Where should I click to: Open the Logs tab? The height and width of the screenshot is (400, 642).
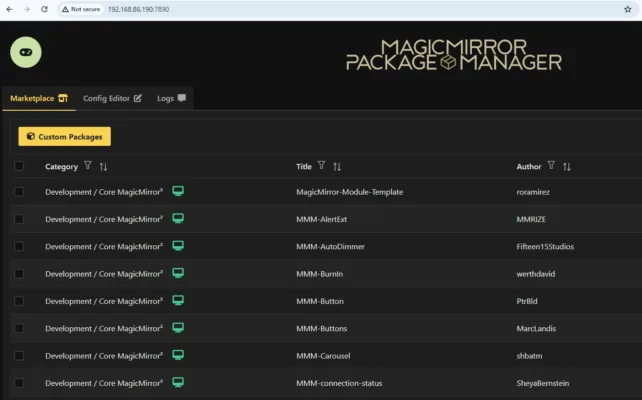pyautogui.click(x=171, y=98)
